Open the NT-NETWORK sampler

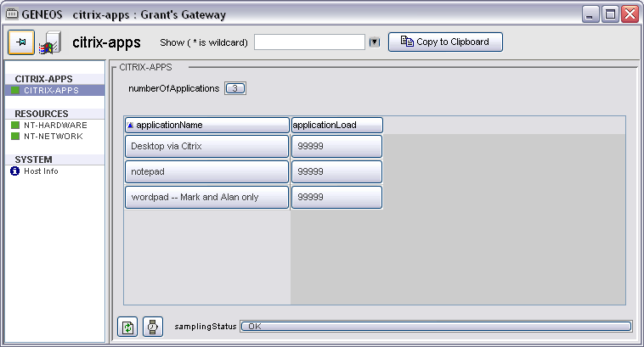(54, 136)
